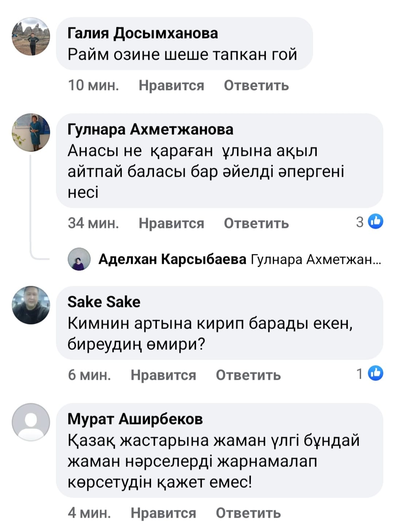Expand Аделхан Карсыбаева's truncated reply
395x532 pixels.
[x=316, y=259]
